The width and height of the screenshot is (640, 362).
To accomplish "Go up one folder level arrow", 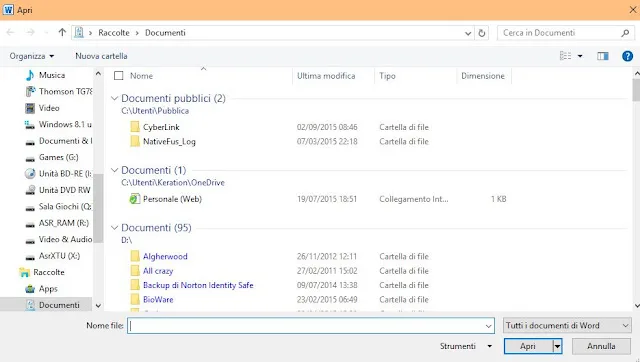I will [x=62, y=32].
